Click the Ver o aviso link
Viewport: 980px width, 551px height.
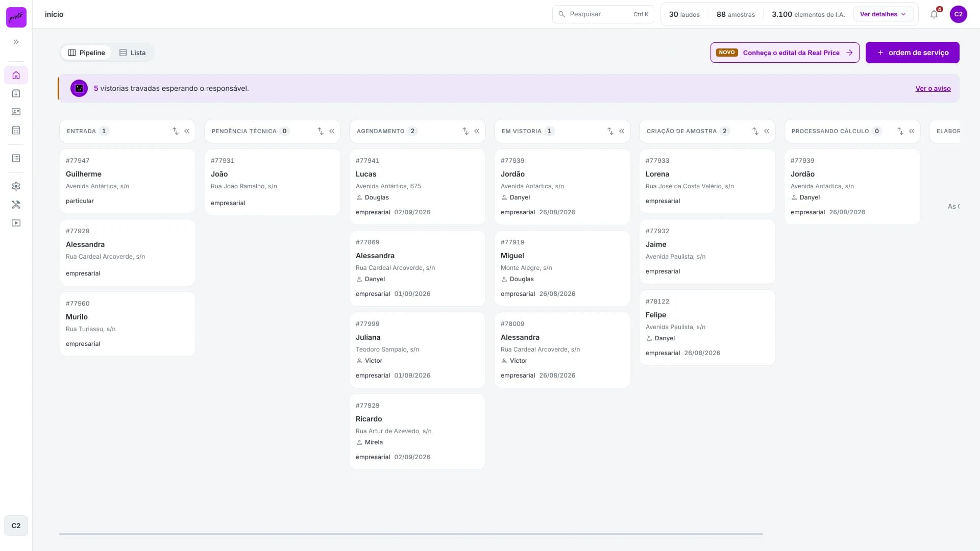click(933, 88)
